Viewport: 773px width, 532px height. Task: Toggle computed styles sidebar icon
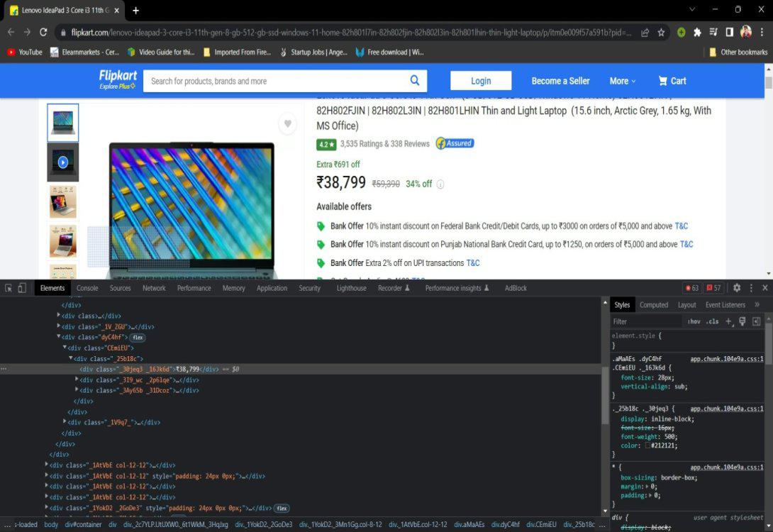pyautogui.click(x=756, y=321)
